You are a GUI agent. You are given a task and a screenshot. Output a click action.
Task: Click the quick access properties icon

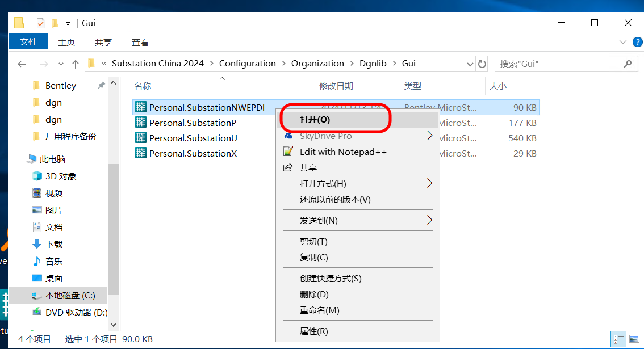40,23
